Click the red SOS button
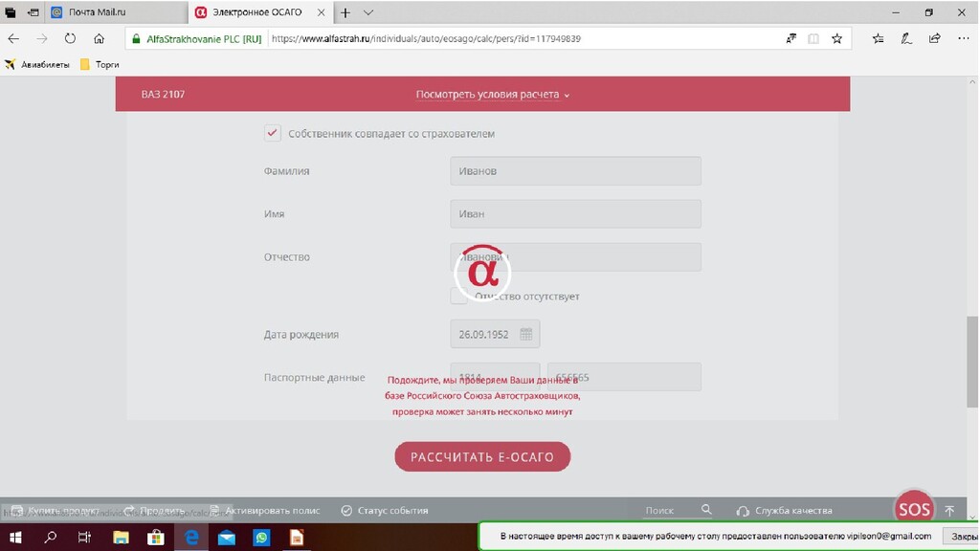Viewport: 980px width, 551px height. (x=914, y=509)
